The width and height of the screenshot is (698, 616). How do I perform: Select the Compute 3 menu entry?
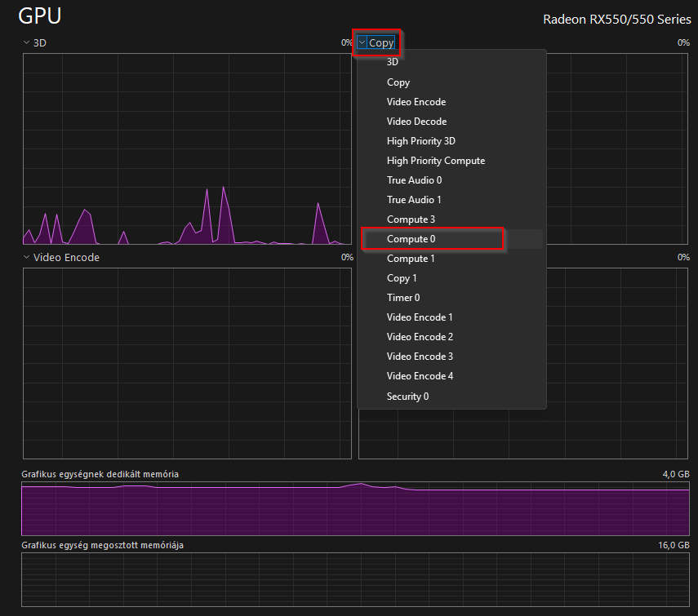411,219
